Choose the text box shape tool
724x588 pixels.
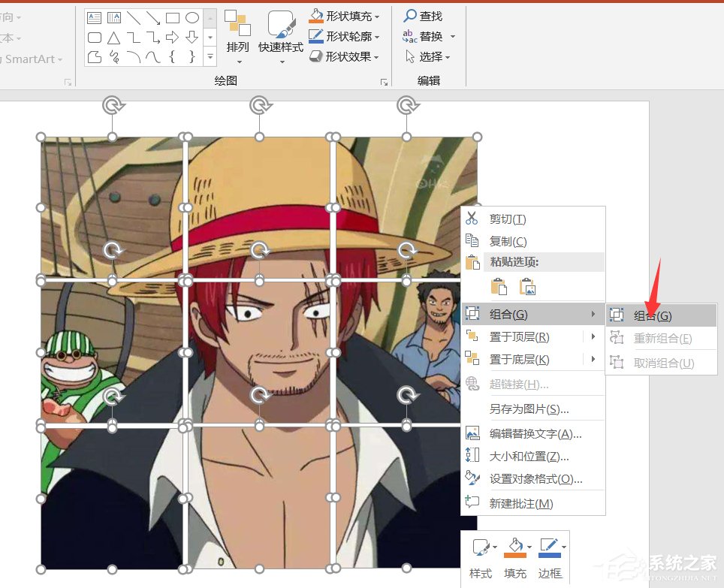tap(95, 17)
